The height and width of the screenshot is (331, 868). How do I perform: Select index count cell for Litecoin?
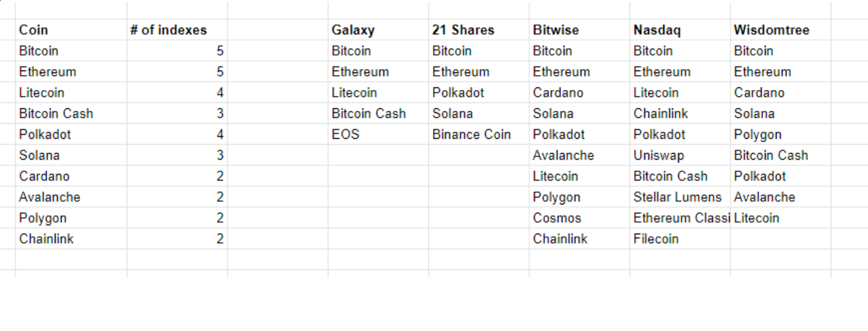coord(177,93)
